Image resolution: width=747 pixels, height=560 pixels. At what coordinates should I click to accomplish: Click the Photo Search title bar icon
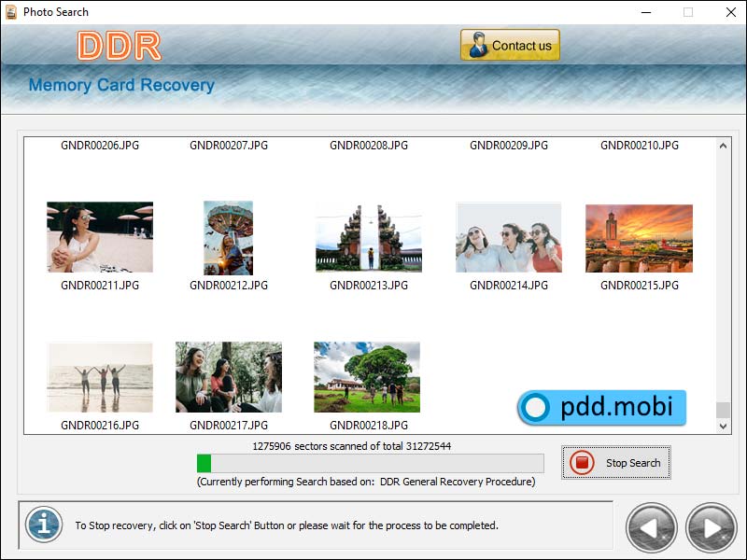[10, 12]
